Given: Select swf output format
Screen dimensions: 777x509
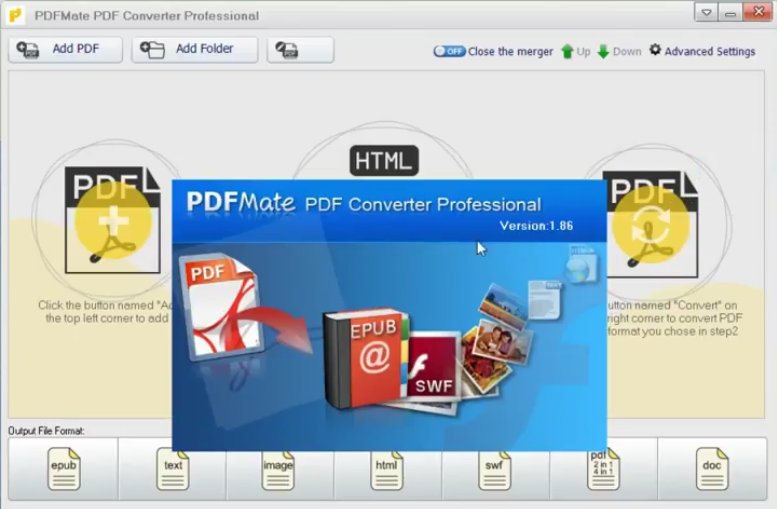Looking at the screenshot, I should [495, 468].
